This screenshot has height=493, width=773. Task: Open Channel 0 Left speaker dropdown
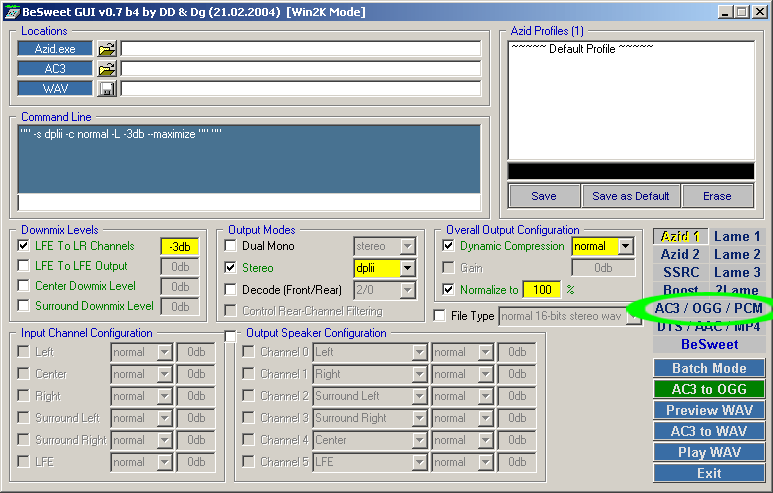coord(420,352)
